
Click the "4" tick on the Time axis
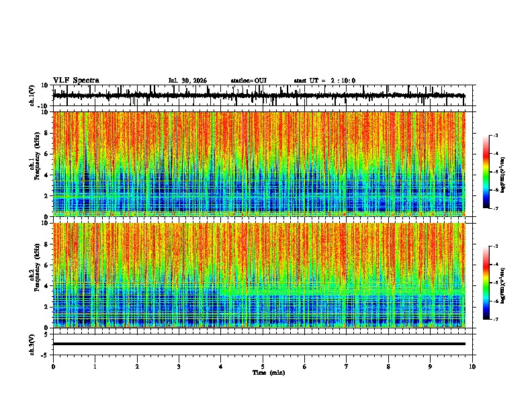point(221,367)
